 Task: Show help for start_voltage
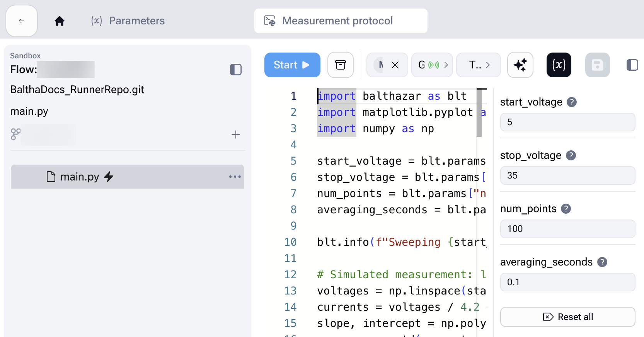(x=572, y=102)
